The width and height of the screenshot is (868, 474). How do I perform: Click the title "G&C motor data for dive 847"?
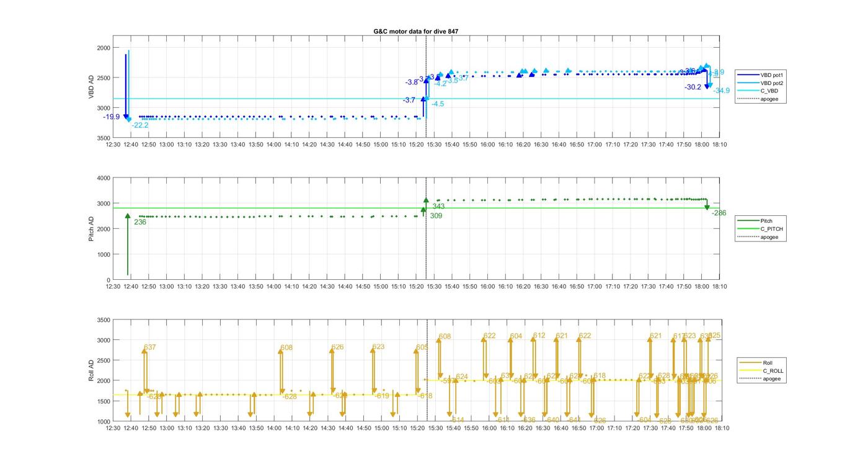(x=416, y=31)
